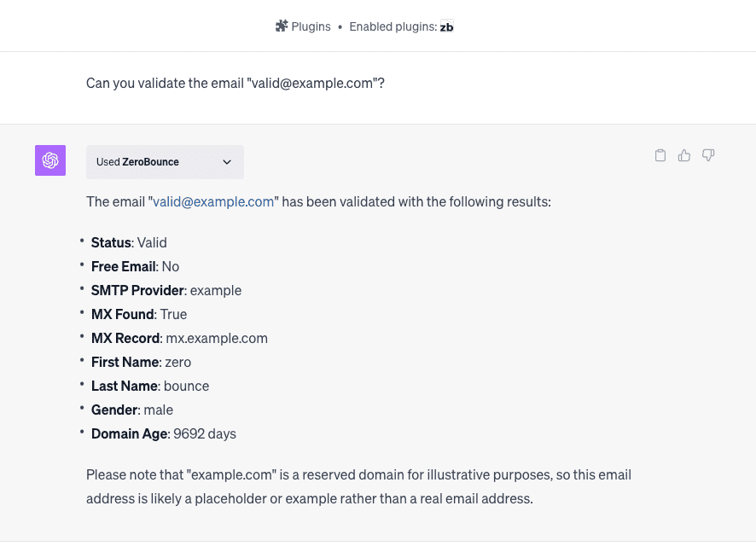The width and height of the screenshot is (756, 558).
Task: Select the Plugins label at top
Action: 311,26
